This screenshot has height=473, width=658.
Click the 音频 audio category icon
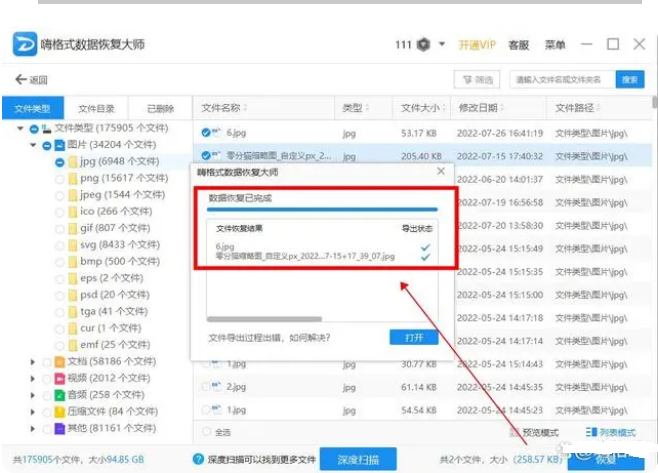click(59, 394)
